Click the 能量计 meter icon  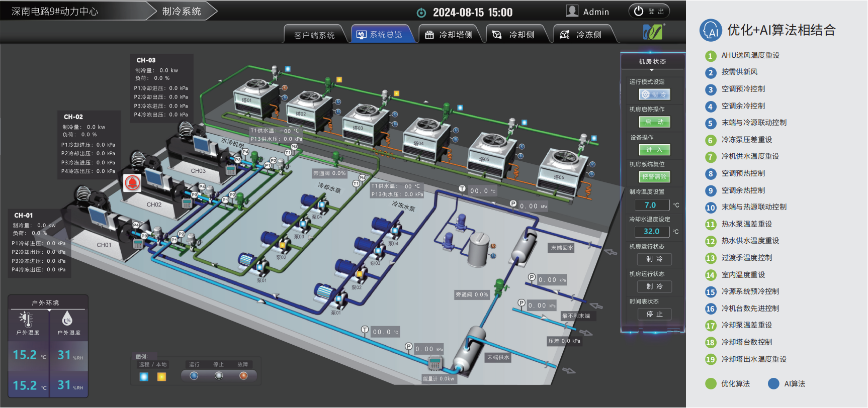pyautogui.click(x=435, y=363)
